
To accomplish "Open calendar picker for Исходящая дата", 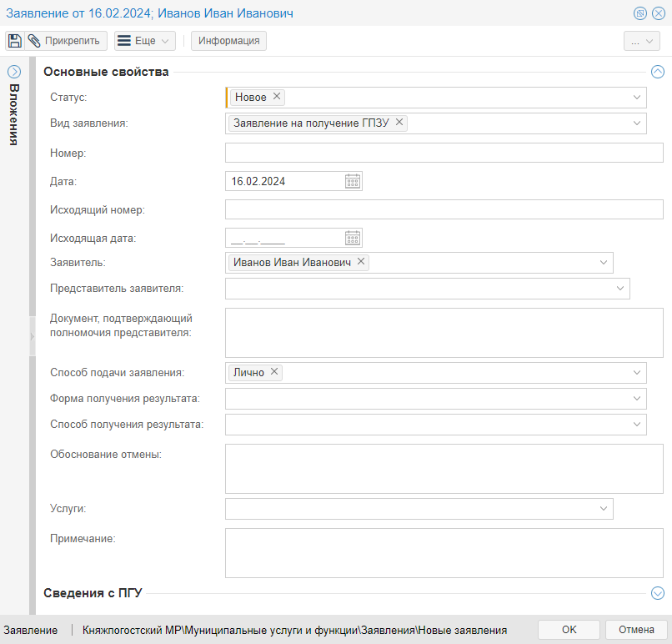I will pos(353,238).
